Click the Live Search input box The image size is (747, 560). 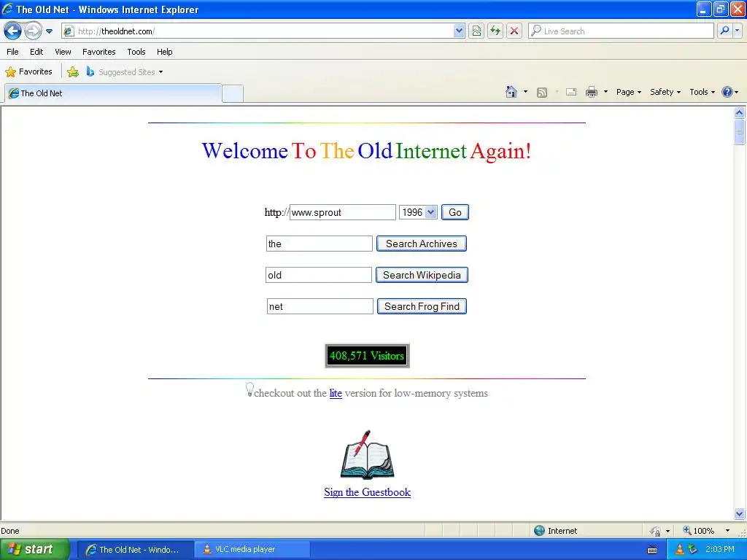coord(621,31)
